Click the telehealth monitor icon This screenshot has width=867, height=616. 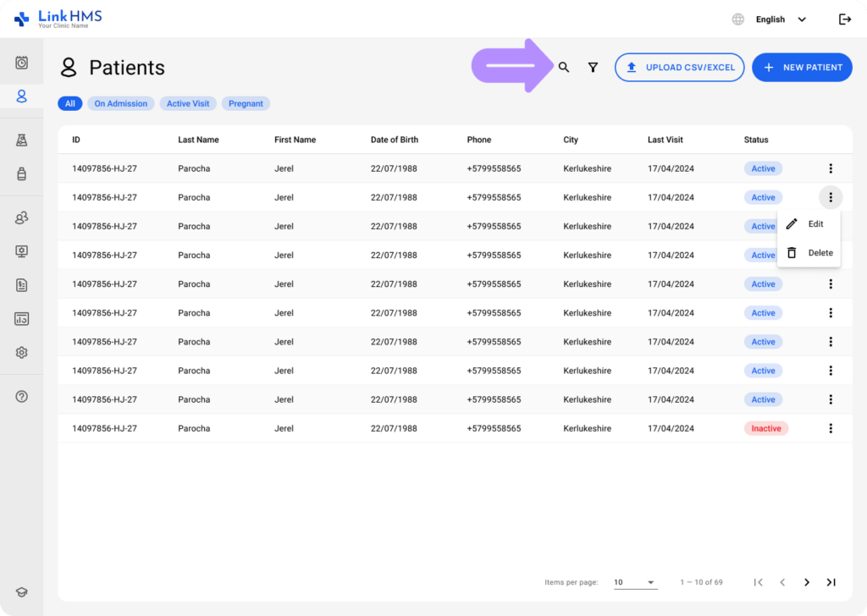click(x=22, y=250)
